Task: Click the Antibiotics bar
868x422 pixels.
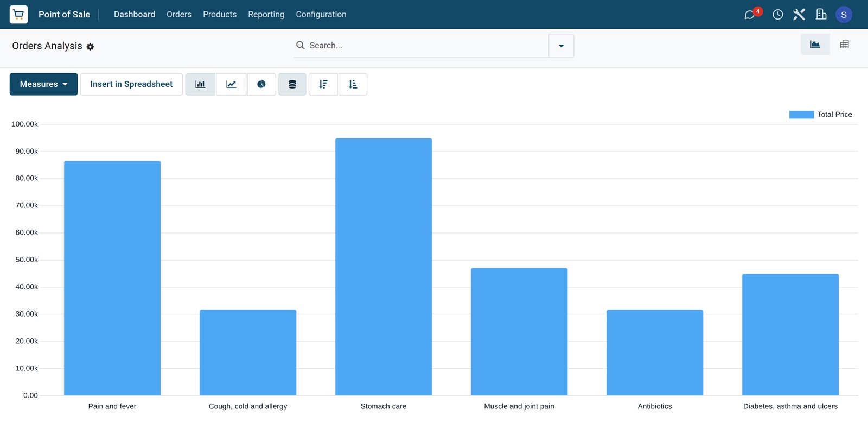Action: click(x=655, y=352)
